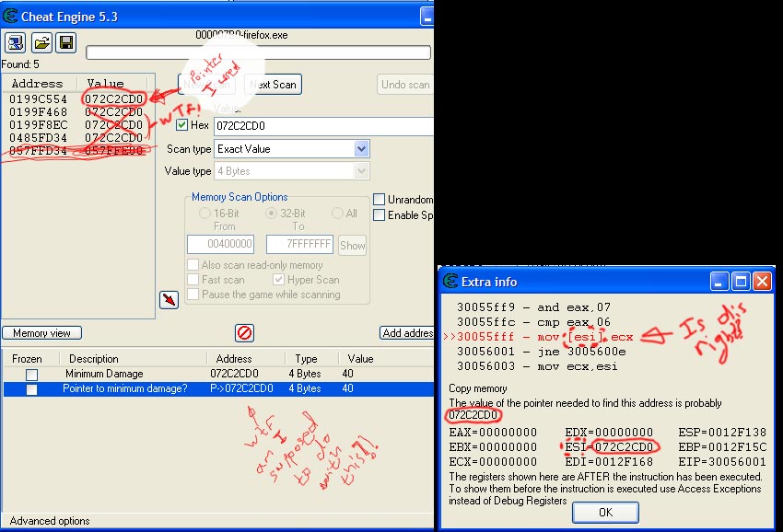Image resolution: width=783 pixels, height=532 pixels.
Task: Open the Value type dropdown
Action: [361, 171]
